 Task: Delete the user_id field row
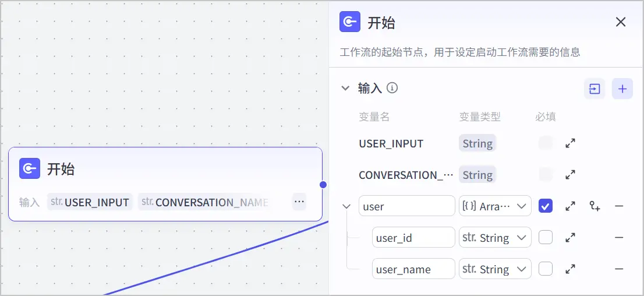pos(619,238)
